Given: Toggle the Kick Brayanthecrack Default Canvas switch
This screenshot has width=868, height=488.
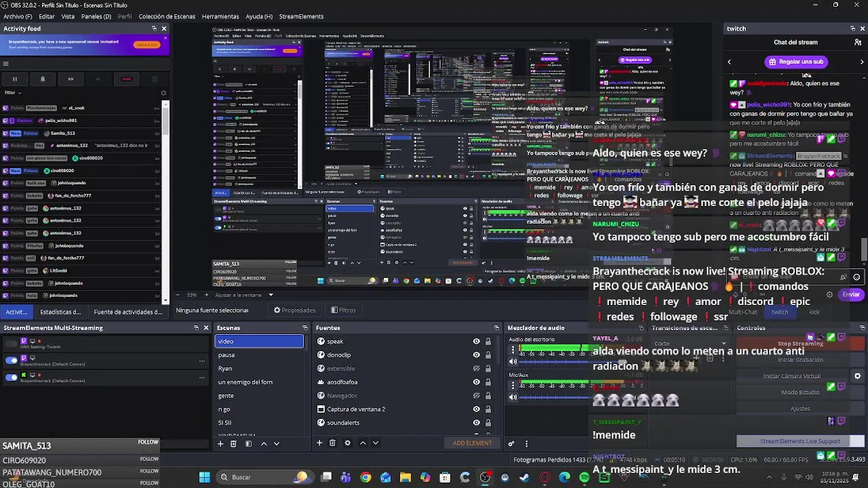Looking at the screenshot, I should click(x=11, y=378).
